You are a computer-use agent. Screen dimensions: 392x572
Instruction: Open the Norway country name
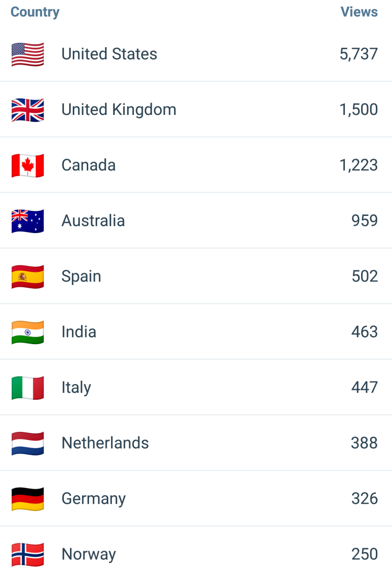click(89, 554)
